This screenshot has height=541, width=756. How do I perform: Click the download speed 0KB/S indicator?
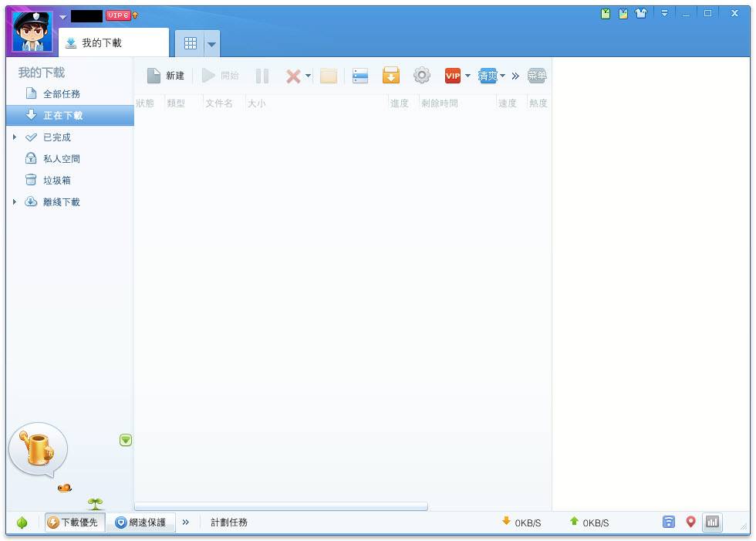tap(521, 522)
